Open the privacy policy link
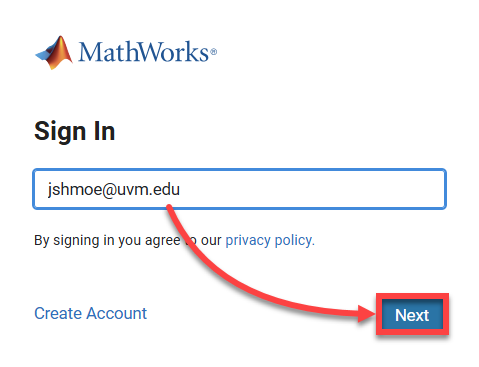 pos(270,240)
